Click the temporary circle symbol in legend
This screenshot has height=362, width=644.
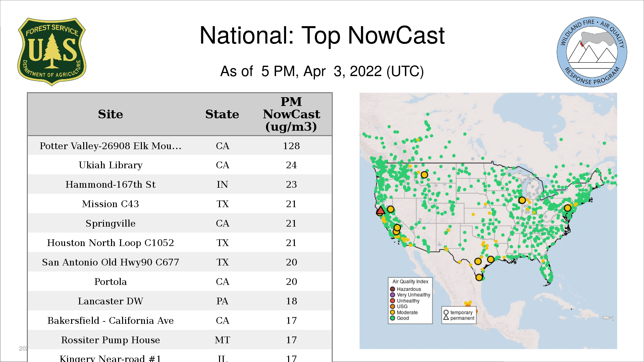[446, 312]
